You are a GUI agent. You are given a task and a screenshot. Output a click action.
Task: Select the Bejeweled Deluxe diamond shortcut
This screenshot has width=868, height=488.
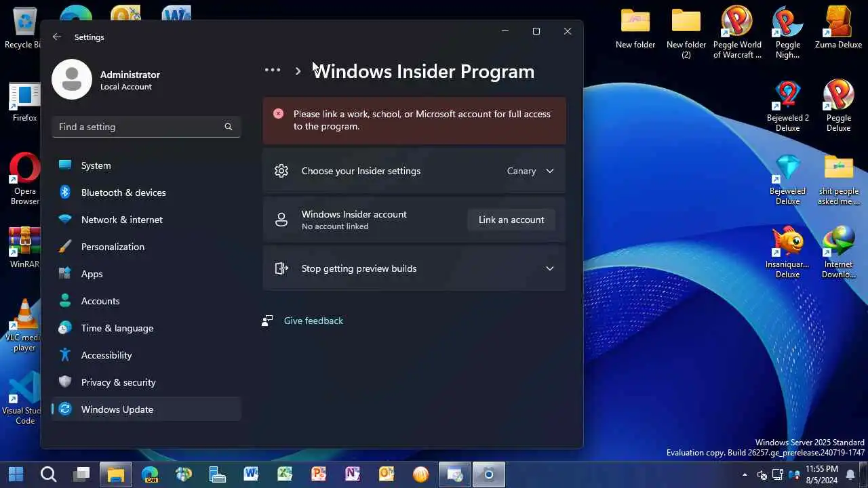(x=788, y=179)
